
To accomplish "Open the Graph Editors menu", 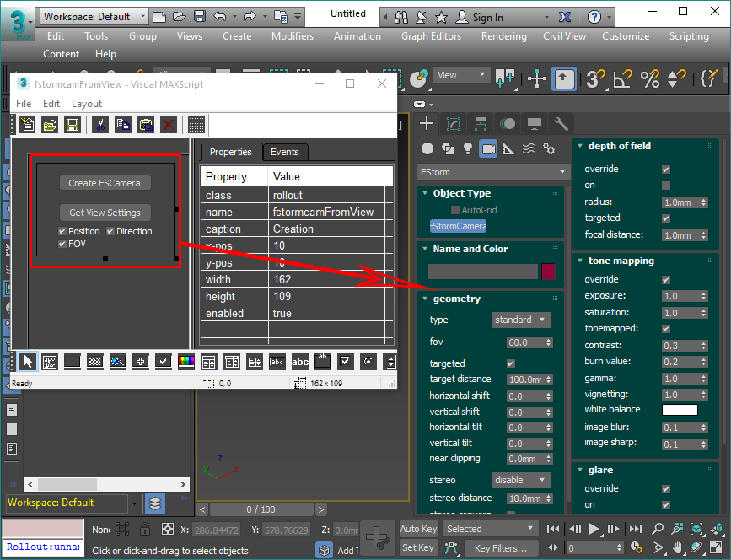I will pyautogui.click(x=431, y=36).
